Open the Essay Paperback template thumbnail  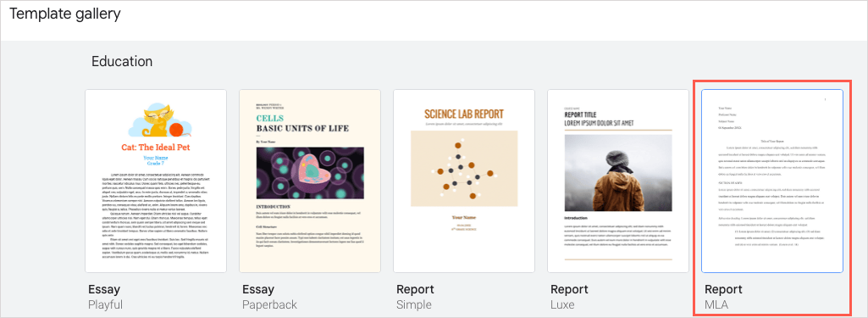[x=309, y=181]
